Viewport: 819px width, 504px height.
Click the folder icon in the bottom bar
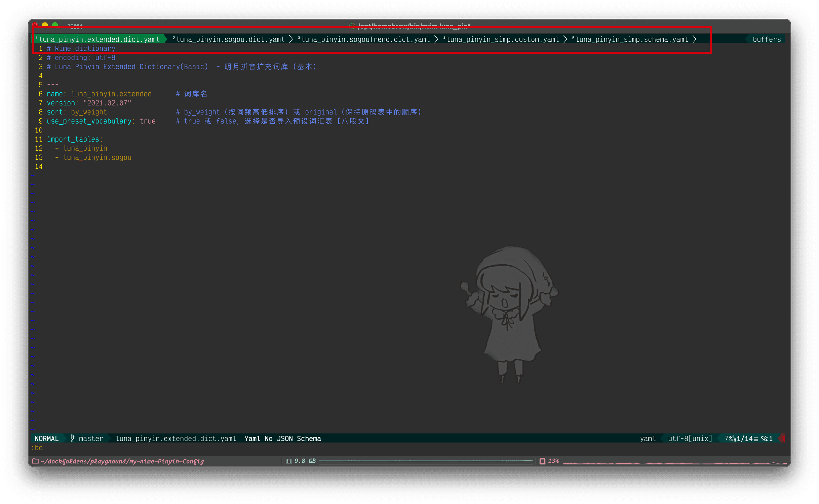tap(35, 461)
